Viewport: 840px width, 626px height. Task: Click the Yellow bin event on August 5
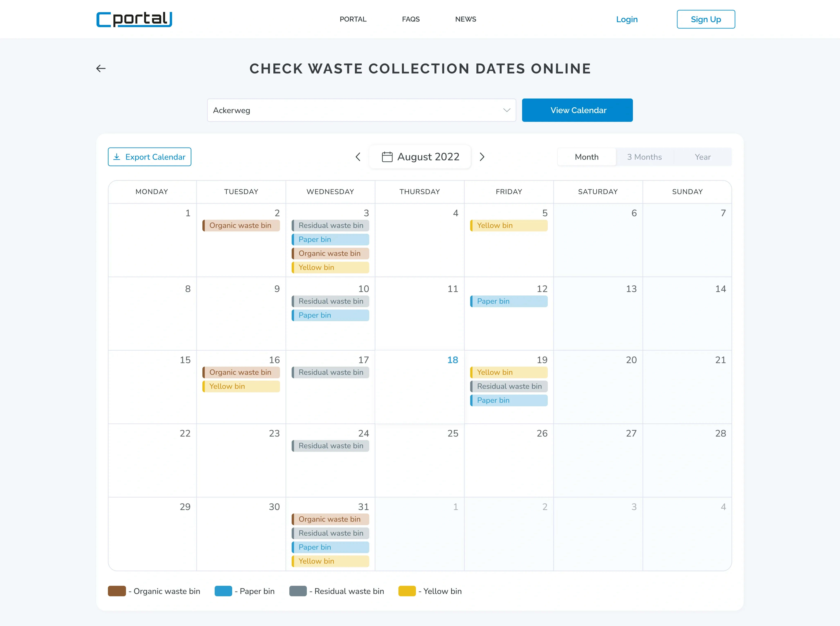coord(509,225)
